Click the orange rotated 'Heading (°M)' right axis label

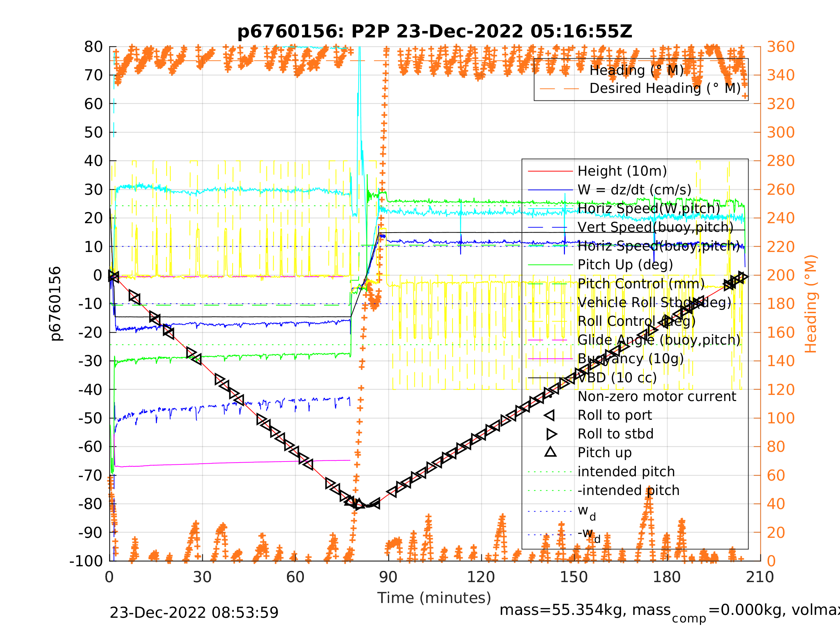tap(811, 304)
